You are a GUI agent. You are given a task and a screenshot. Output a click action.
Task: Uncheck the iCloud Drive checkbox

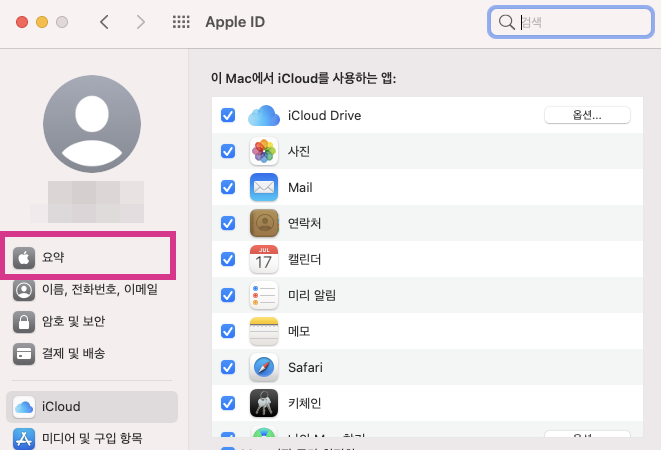pyautogui.click(x=228, y=115)
